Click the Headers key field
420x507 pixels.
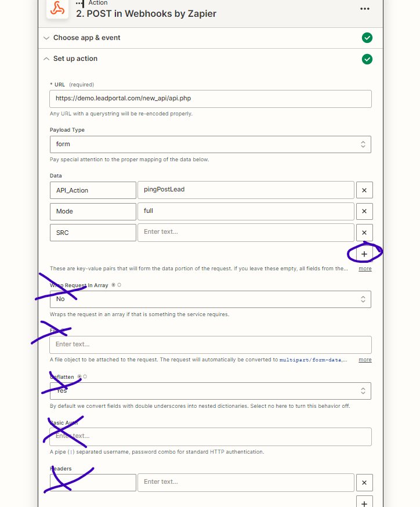pyautogui.click(x=93, y=483)
